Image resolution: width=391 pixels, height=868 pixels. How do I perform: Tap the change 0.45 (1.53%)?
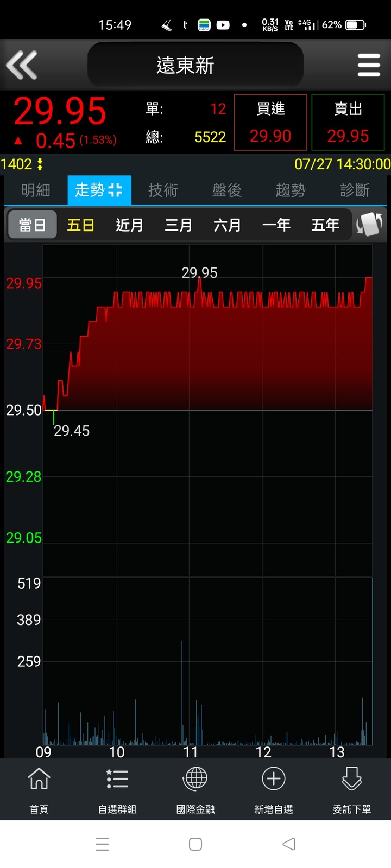65,141
